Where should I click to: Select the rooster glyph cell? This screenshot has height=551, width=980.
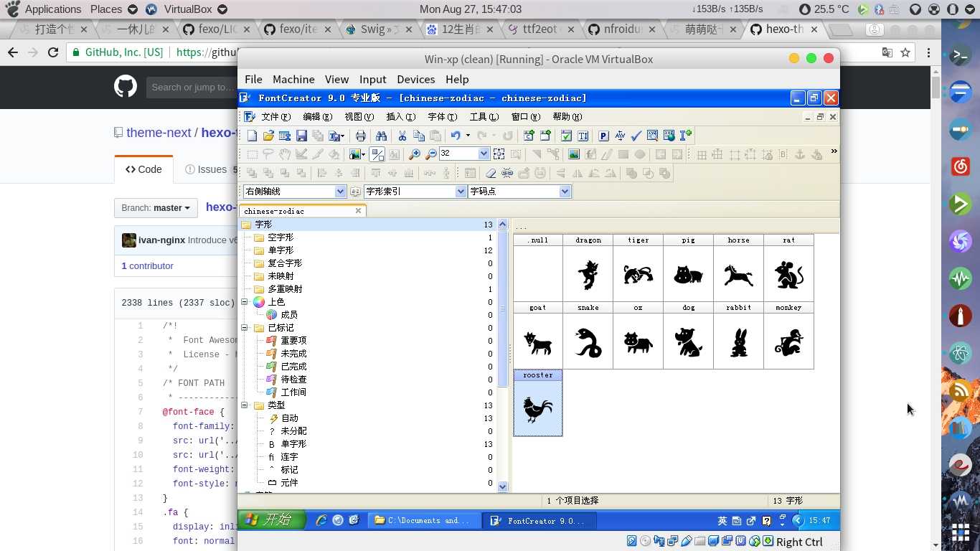(x=538, y=403)
